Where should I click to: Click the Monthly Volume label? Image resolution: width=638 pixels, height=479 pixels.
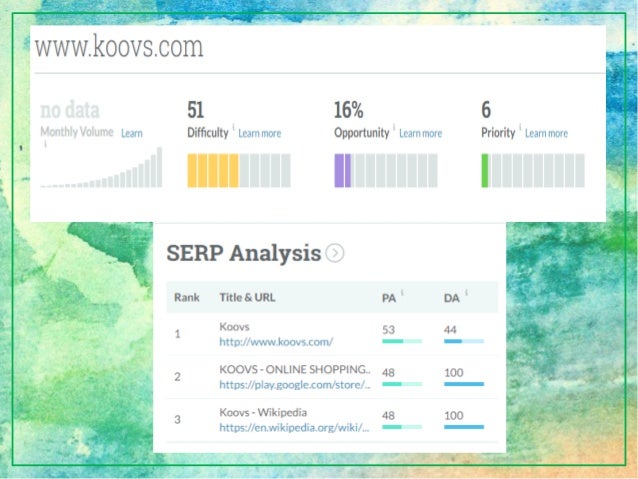(x=76, y=132)
